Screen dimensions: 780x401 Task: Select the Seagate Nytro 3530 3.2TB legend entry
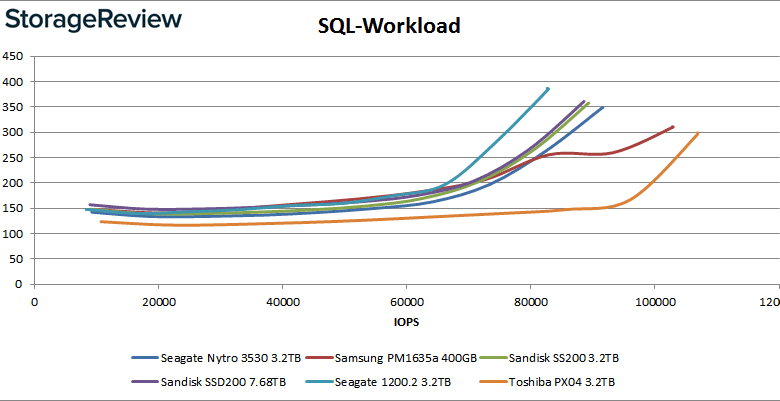pyautogui.click(x=216, y=358)
